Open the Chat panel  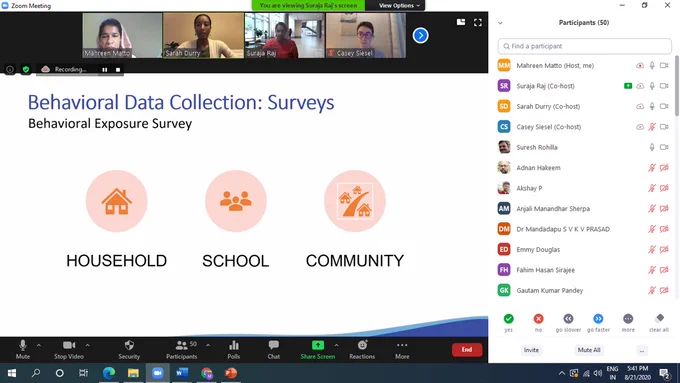click(x=274, y=350)
